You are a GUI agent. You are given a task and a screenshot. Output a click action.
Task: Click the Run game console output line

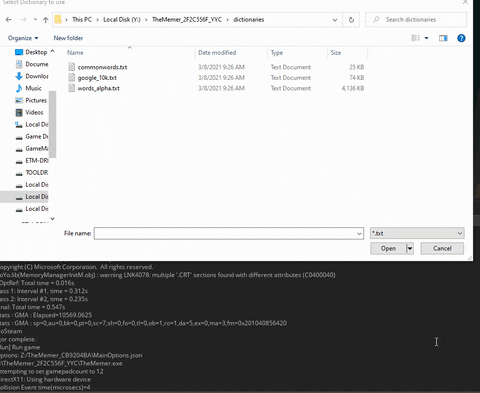tap(20, 347)
